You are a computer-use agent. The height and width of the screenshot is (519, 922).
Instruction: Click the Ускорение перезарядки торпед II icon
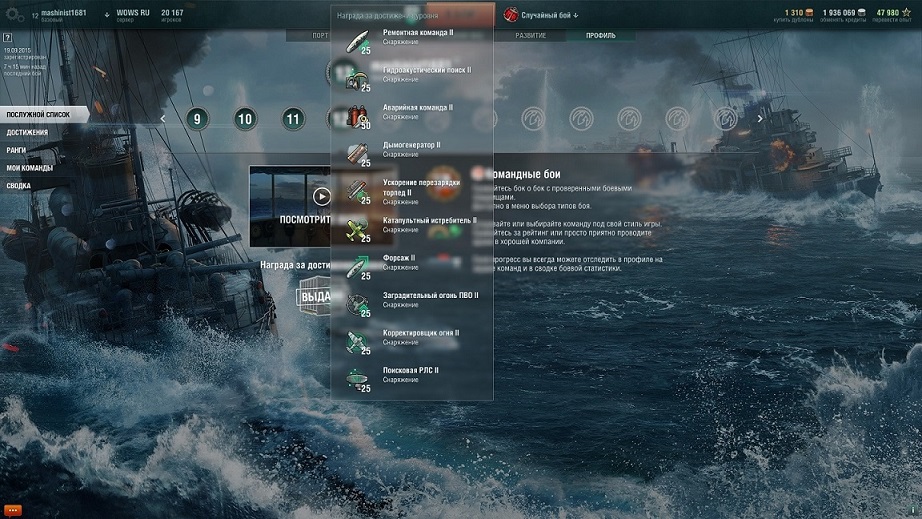click(x=357, y=192)
